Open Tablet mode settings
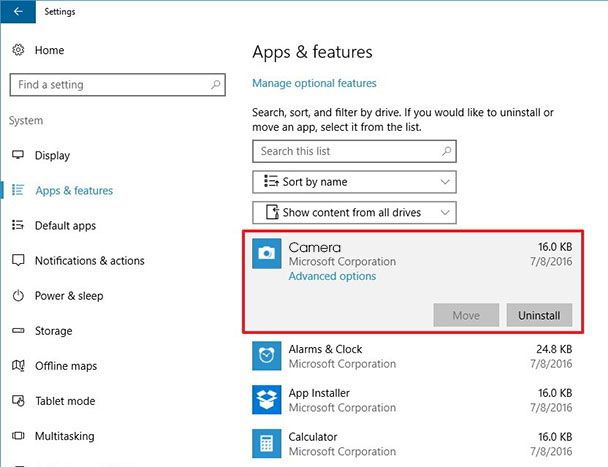This screenshot has height=467, width=608. coord(65,401)
